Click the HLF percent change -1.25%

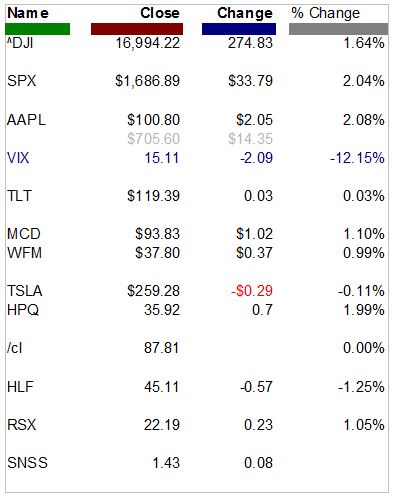361,387
